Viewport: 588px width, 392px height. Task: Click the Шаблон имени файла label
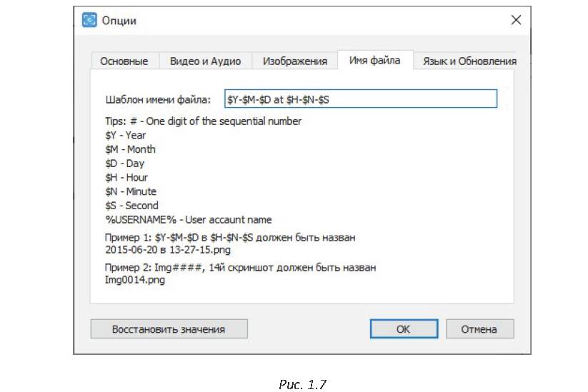[158, 99]
